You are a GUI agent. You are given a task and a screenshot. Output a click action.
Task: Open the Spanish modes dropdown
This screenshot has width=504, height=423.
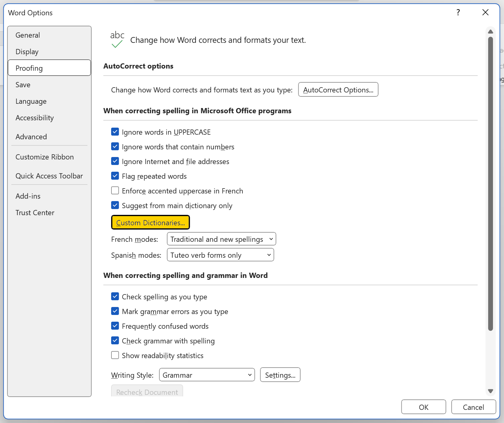220,255
